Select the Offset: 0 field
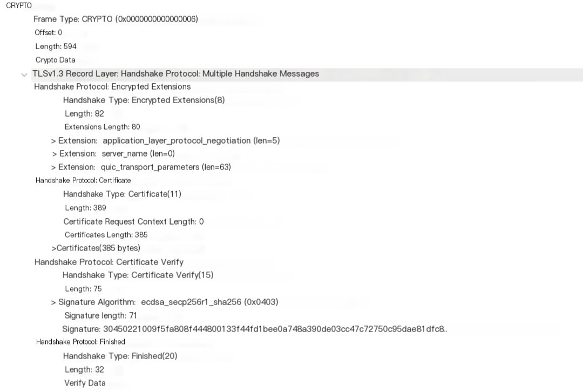The height and width of the screenshot is (392, 583). (49, 33)
